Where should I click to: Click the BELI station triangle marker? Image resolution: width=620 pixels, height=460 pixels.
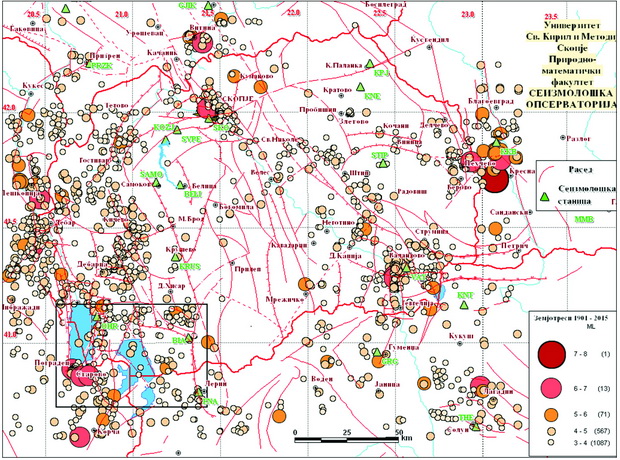coord(180,185)
